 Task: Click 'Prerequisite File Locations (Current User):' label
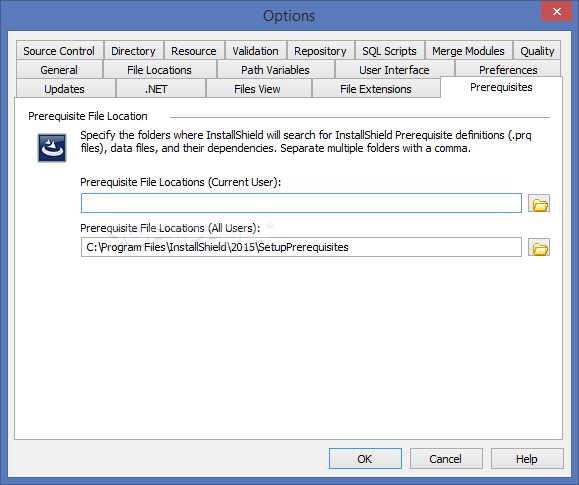coord(181,182)
